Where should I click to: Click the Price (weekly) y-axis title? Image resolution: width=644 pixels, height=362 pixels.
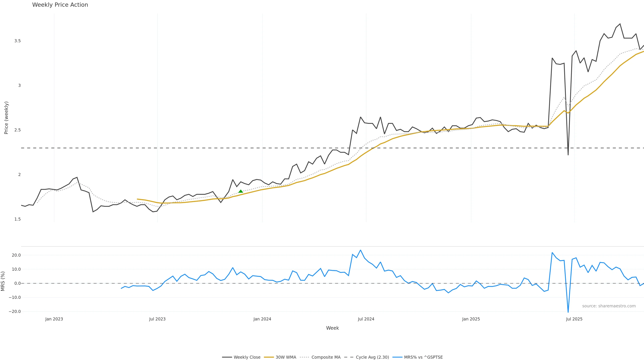pyautogui.click(x=6, y=118)
